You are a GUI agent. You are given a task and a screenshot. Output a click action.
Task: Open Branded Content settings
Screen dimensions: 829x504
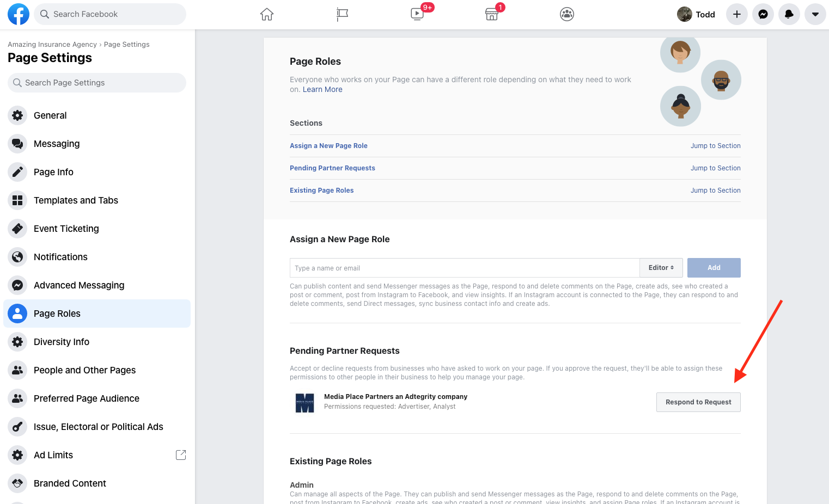(97, 483)
